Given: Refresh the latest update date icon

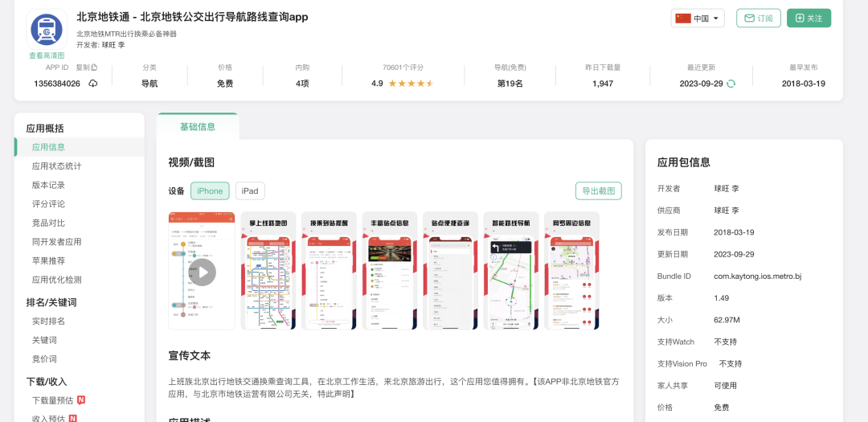Looking at the screenshot, I should pyautogui.click(x=731, y=84).
